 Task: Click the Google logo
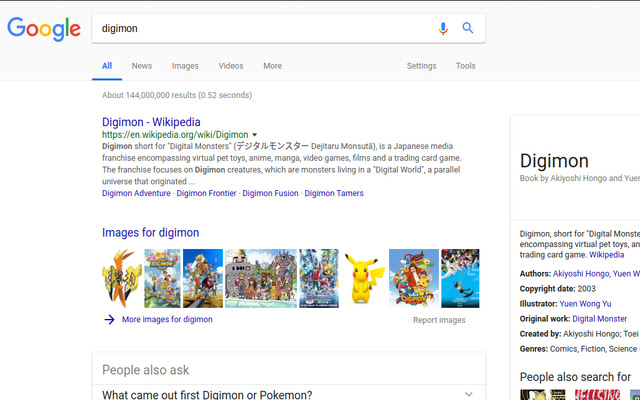tap(44, 29)
